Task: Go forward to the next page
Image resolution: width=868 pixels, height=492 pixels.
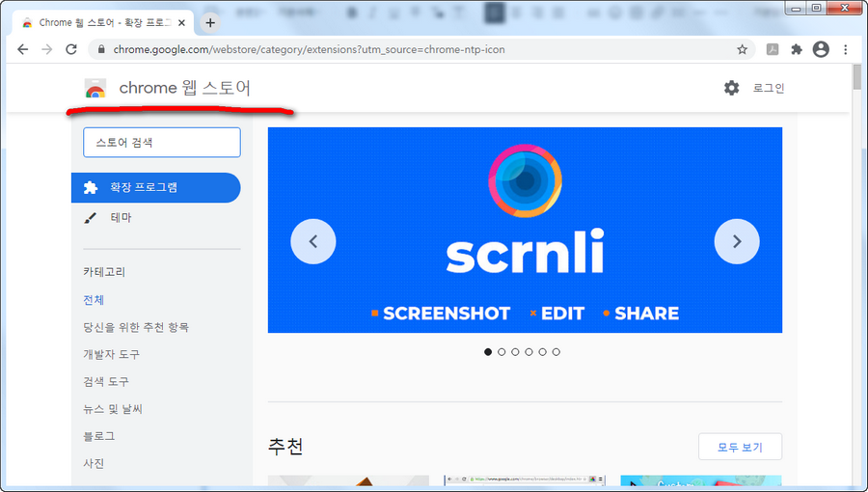Action: click(x=47, y=49)
